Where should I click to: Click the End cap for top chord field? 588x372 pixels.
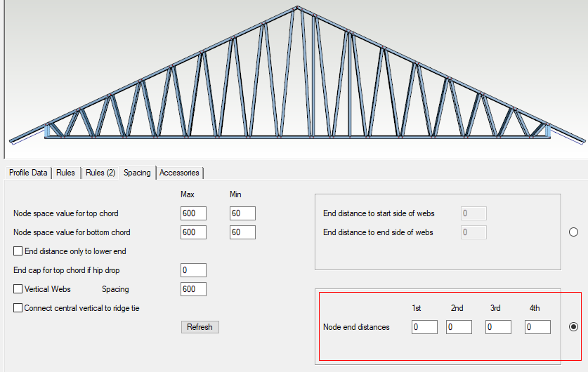pos(193,270)
